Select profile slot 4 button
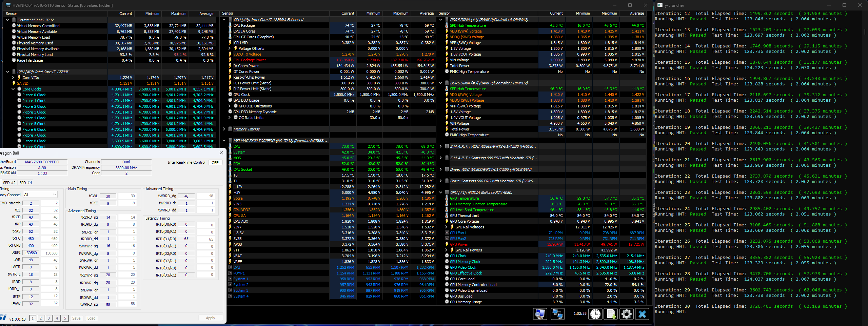The width and height of the screenshot is (868, 326). click(57, 318)
